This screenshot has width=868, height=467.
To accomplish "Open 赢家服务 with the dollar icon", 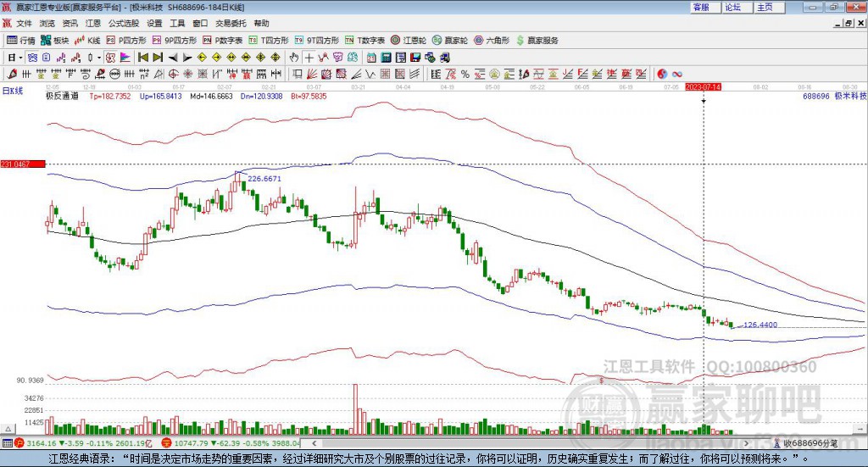I will [x=537, y=41].
